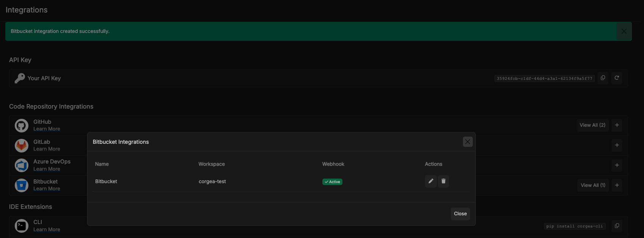Click the API Key section heading
The width and height of the screenshot is (644, 238).
pyautogui.click(x=20, y=60)
